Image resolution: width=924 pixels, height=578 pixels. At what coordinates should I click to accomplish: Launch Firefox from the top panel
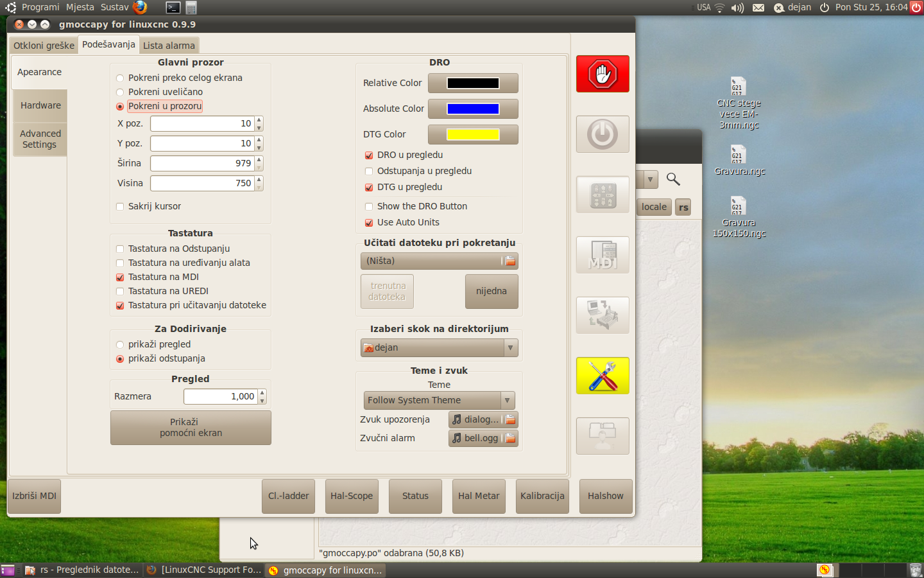pos(140,7)
